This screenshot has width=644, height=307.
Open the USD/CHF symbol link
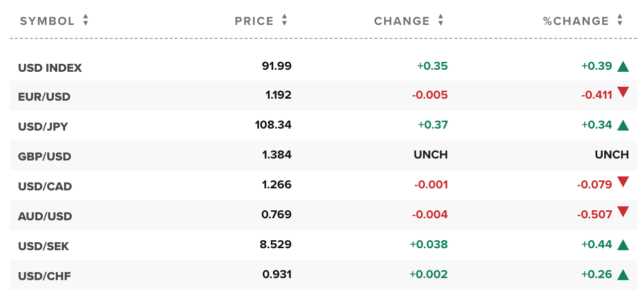click(44, 276)
